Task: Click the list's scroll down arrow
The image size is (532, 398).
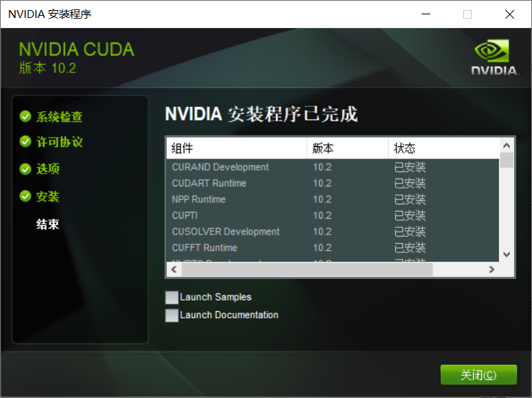Action: pos(507,254)
